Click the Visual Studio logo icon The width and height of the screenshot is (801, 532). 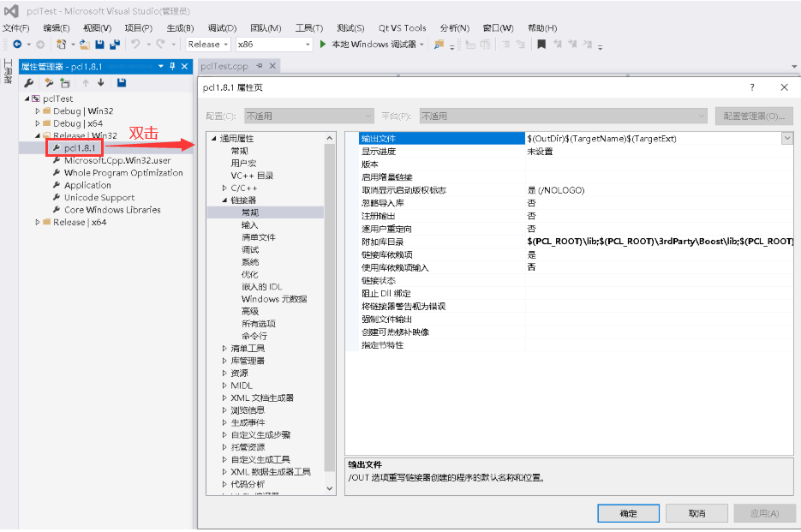pos(11,11)
